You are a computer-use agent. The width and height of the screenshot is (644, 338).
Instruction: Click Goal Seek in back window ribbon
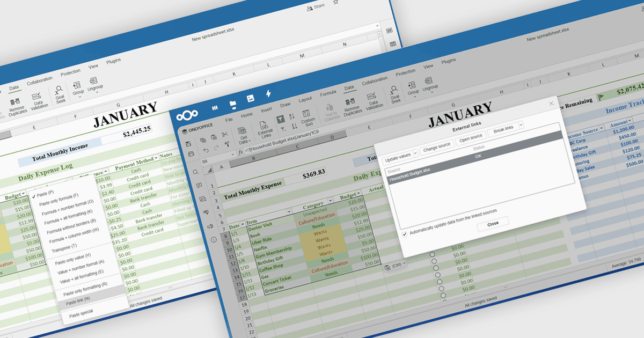click(60, 94)
